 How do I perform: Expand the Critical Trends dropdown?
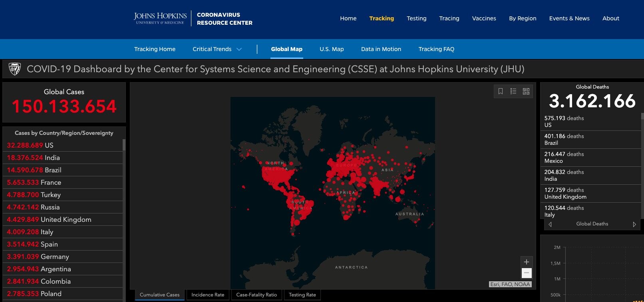(x=217, y=49)
